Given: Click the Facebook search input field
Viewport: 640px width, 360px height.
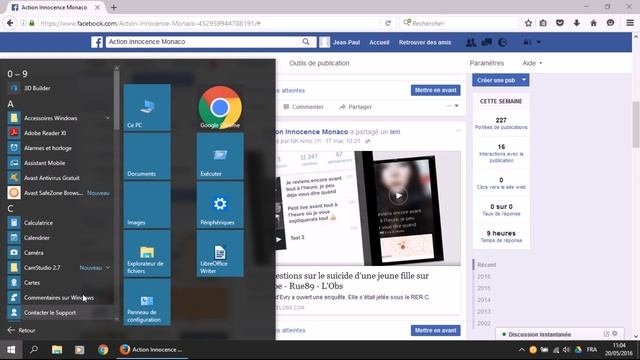Looking at the screenshot, I should [204, 42].
